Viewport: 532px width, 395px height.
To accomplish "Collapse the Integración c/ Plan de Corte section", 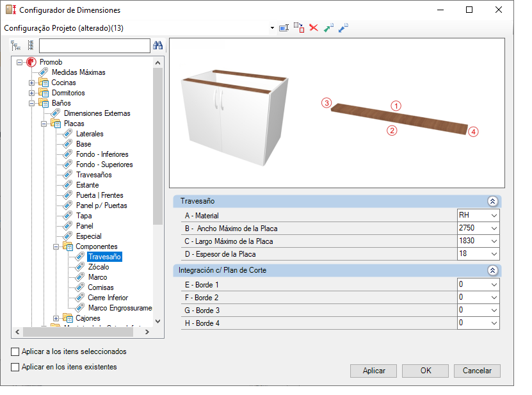I will click(x=493, y=270).
